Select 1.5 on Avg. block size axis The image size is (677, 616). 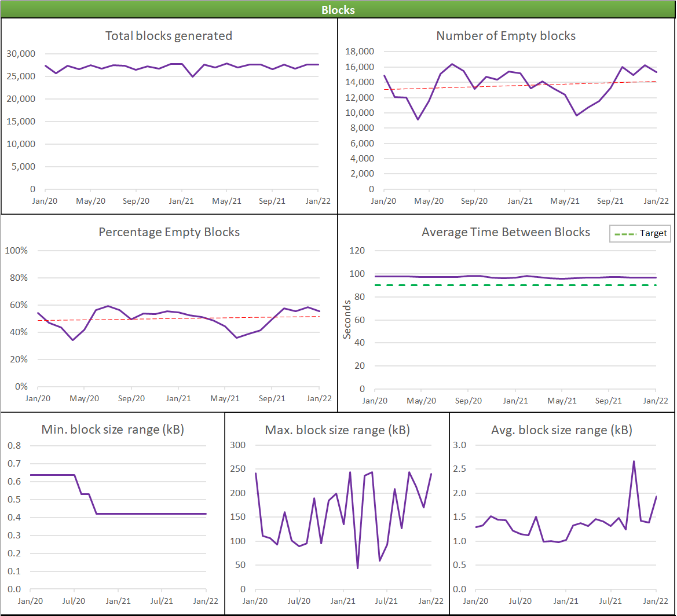pos(459,517)
